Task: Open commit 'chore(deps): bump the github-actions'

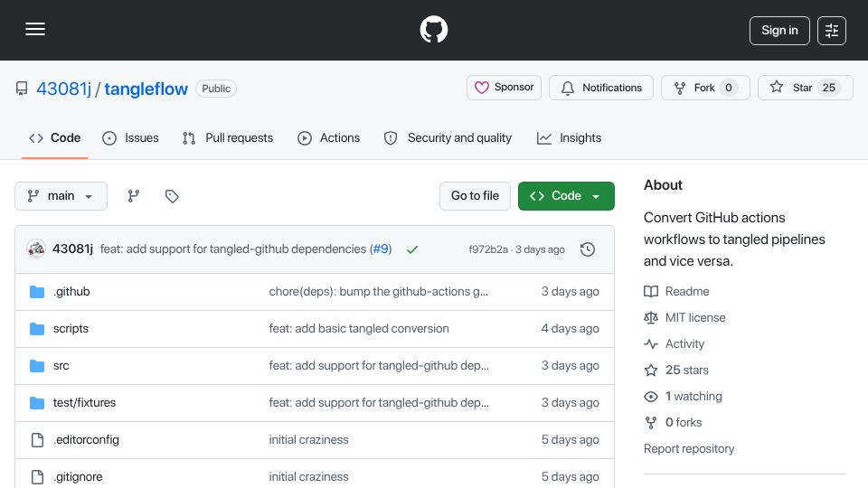Action: [x=379, y=292]
